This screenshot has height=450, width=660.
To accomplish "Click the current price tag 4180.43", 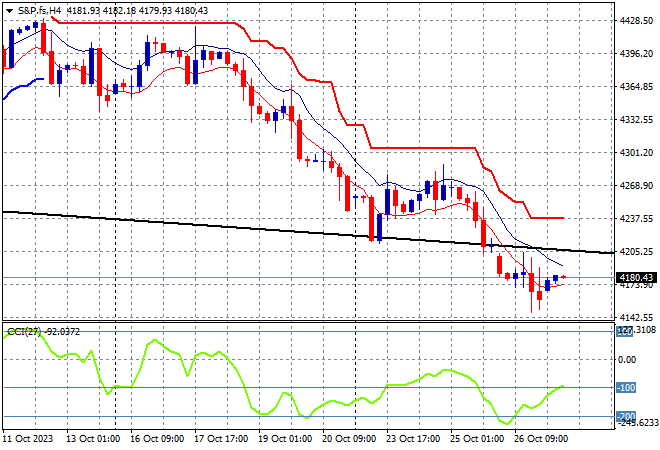I will coord(636,277).
